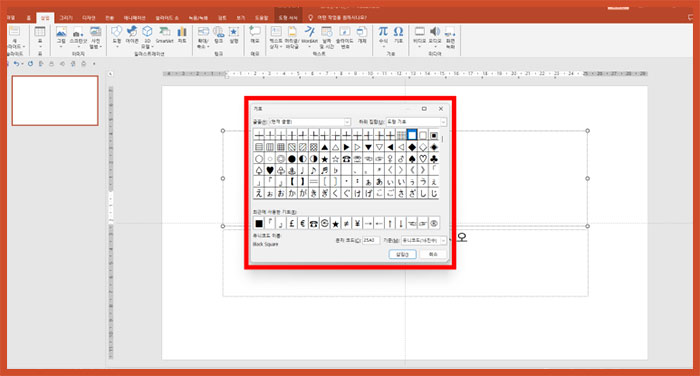Choose the not-equal sign in recently used symbols
The width and height of the screenshot is (700, 376).
346,223
